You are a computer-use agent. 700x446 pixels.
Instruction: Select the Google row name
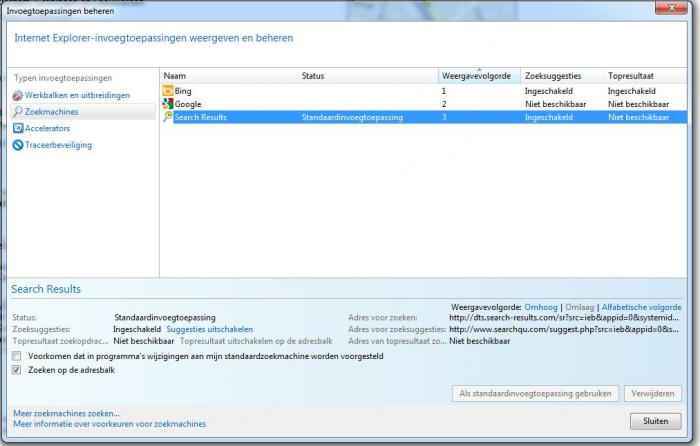point(188,104)
